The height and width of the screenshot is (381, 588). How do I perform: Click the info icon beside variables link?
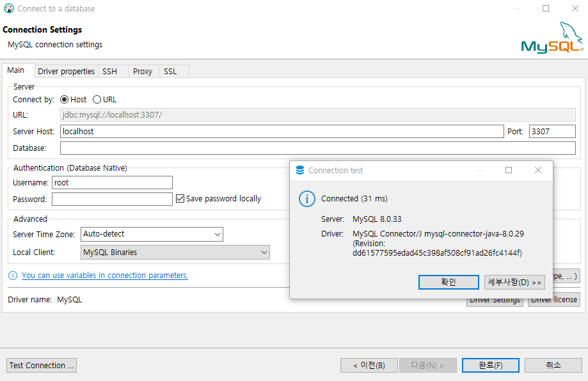13,276
